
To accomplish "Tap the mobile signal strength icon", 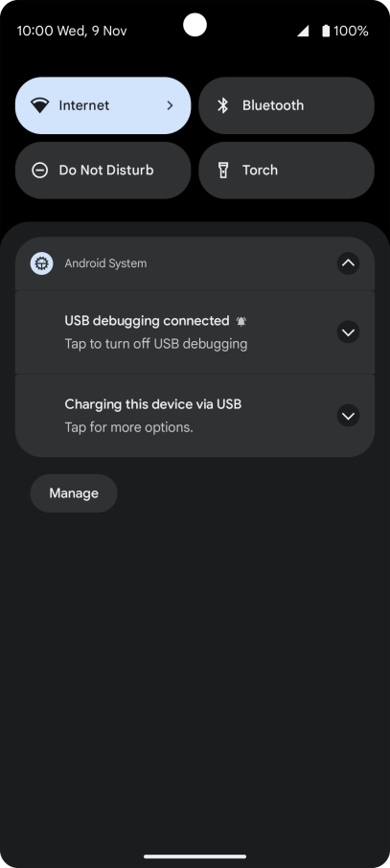I will tap(303, 31).
